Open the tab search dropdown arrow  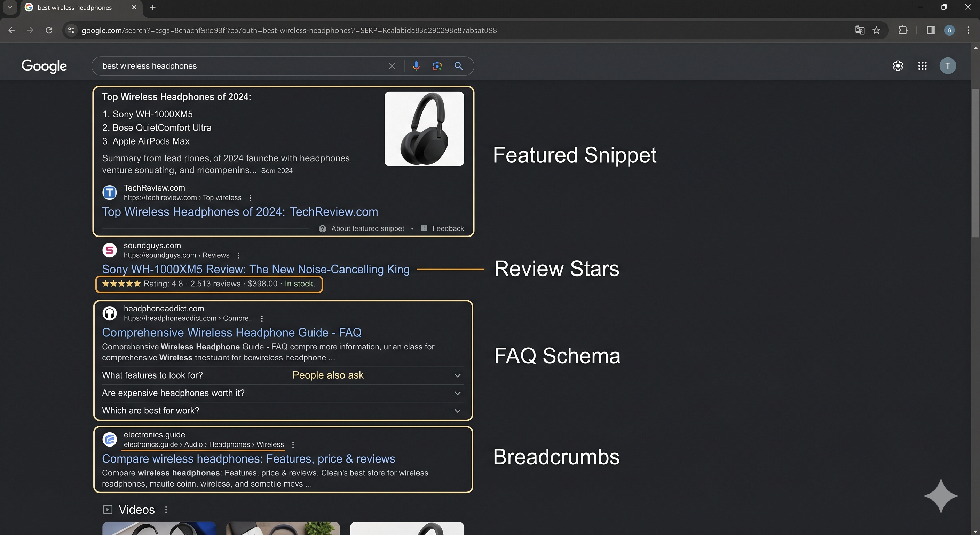(10, 7)
